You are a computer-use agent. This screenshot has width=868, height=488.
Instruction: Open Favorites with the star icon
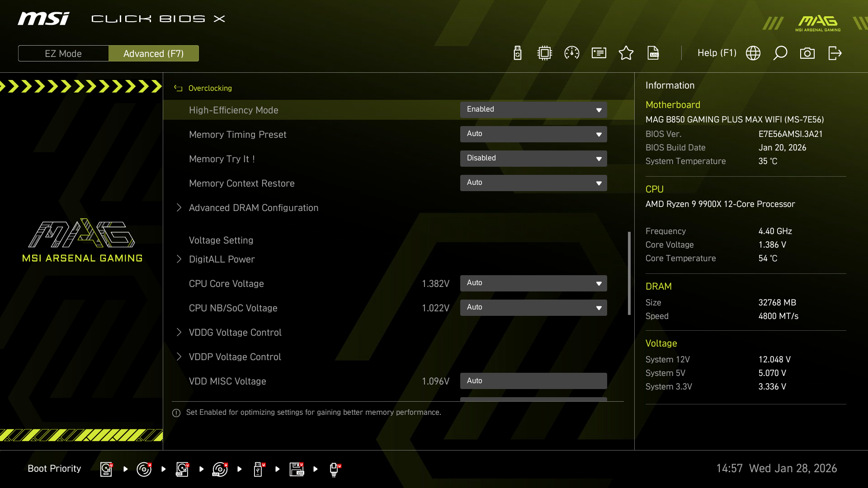[626, 53]
